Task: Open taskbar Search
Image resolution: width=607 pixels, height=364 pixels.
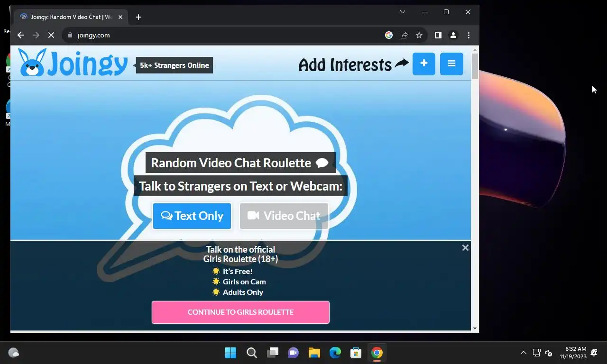Action: click(x=252, y=353)
